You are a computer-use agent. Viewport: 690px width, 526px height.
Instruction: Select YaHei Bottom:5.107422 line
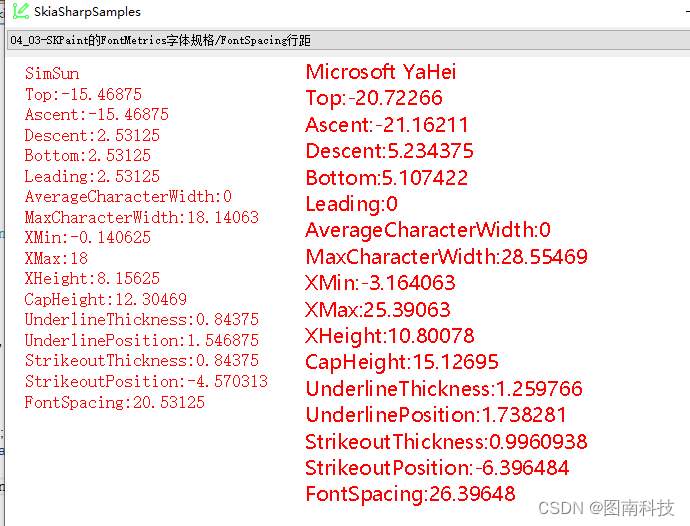click(x=386, y=177)
